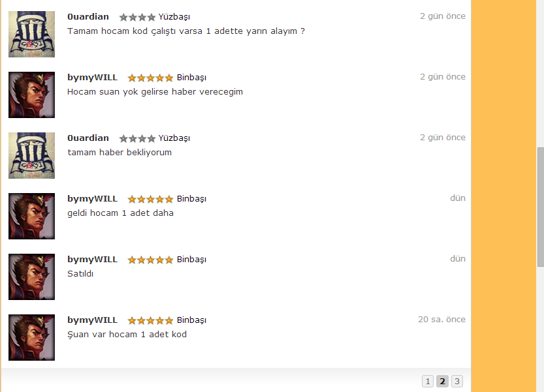This screenshot has height=392, width=544.
Task: Click bymyWILL username on 'Satıldı' comment
Action: coord(92,260)
